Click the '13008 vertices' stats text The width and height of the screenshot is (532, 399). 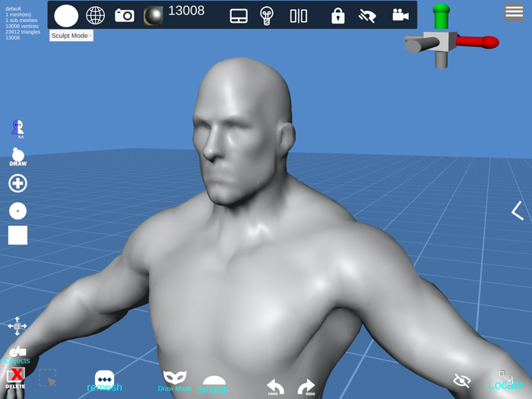point(22,26)
